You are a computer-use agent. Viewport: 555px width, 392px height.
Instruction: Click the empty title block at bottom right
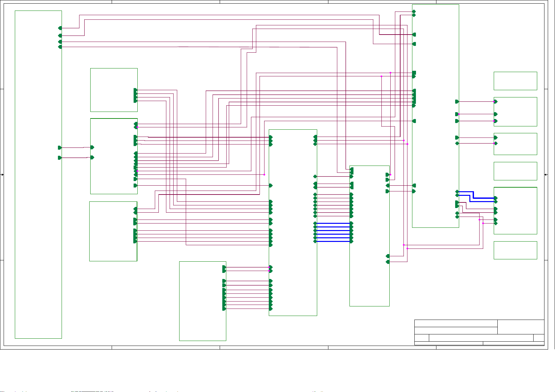(x=479, y=332)
